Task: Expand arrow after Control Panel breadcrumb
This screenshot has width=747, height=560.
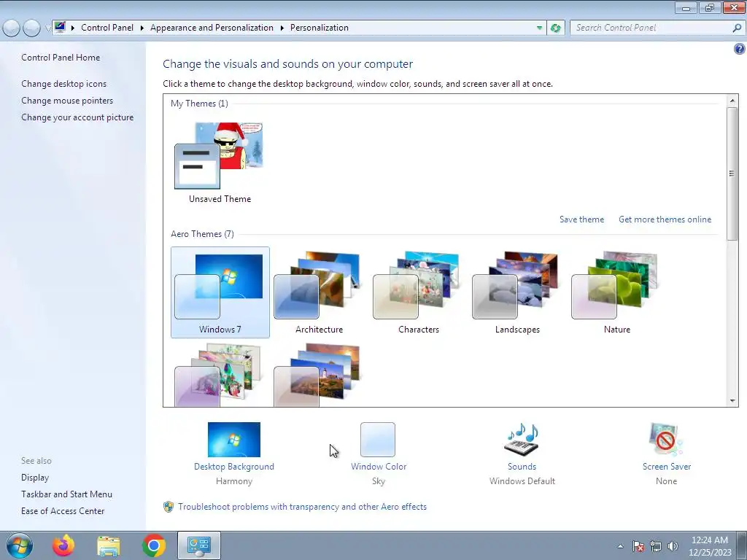Action: pos(142,28)
